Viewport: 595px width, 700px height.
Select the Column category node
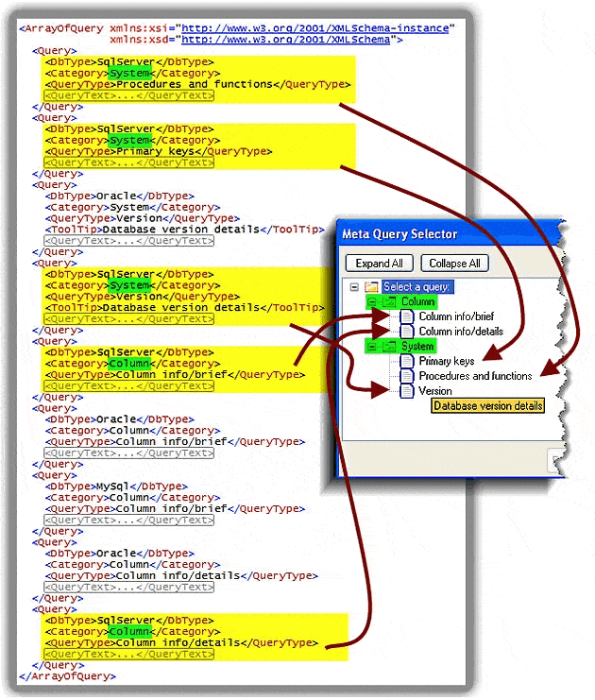417,302
